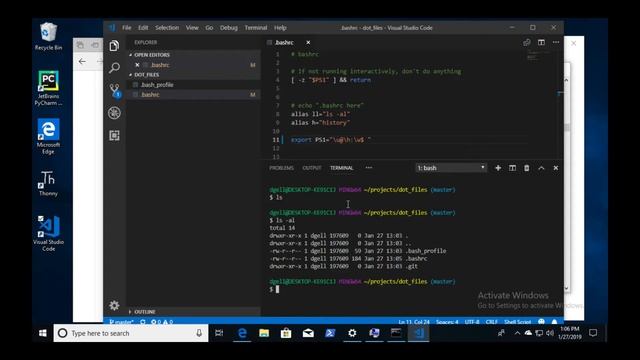The width and height of the screenshot is (640, 360).
Task: Change encoding via UTF-8 status item
Action: tap(472, 322)
